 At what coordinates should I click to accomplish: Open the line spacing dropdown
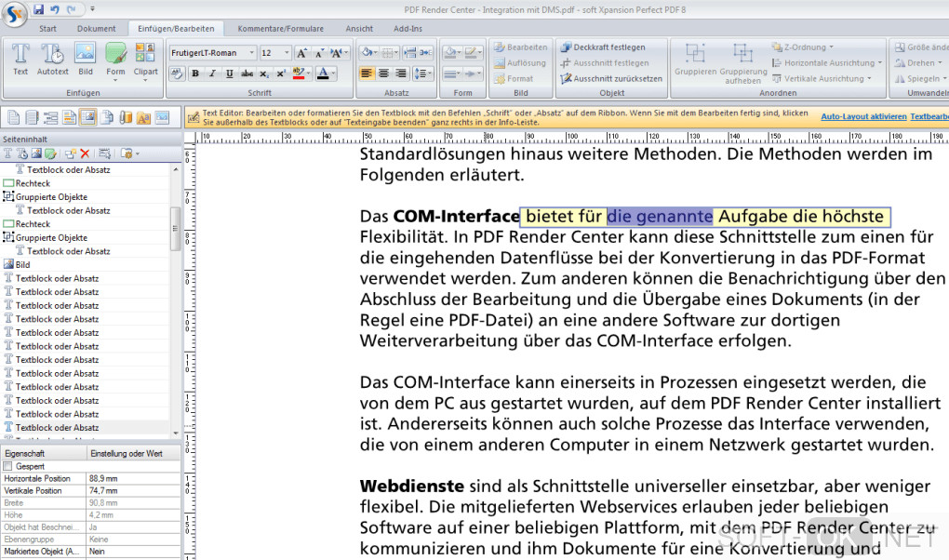tap(422, 73)
